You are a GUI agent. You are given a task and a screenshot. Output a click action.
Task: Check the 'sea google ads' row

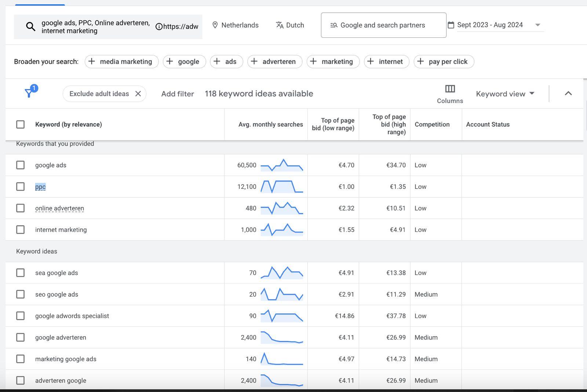coord(21,273)
